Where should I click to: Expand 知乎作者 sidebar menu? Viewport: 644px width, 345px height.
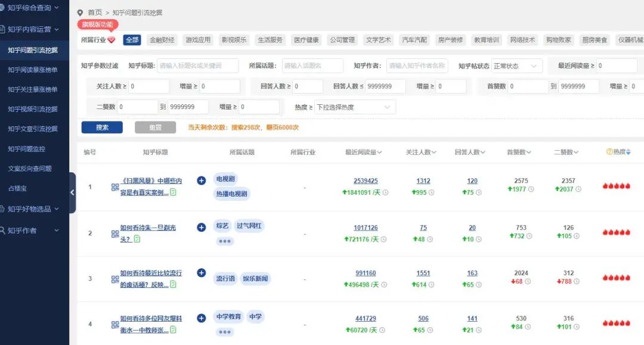pos(32,231)
